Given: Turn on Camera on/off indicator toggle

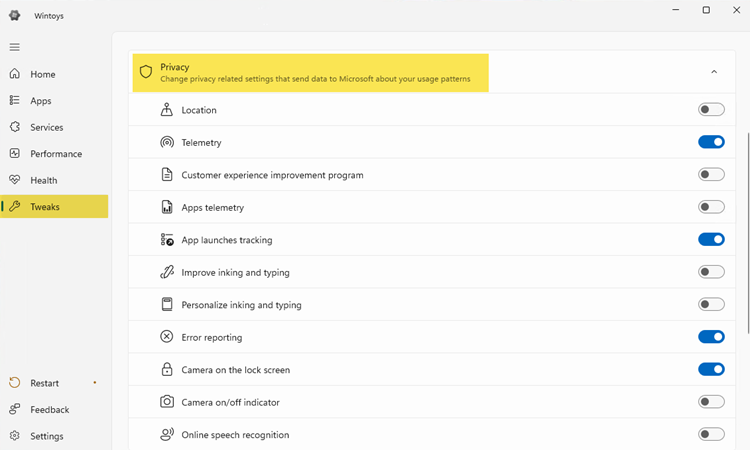Looking at the screenshot, I should coord(711,402).
